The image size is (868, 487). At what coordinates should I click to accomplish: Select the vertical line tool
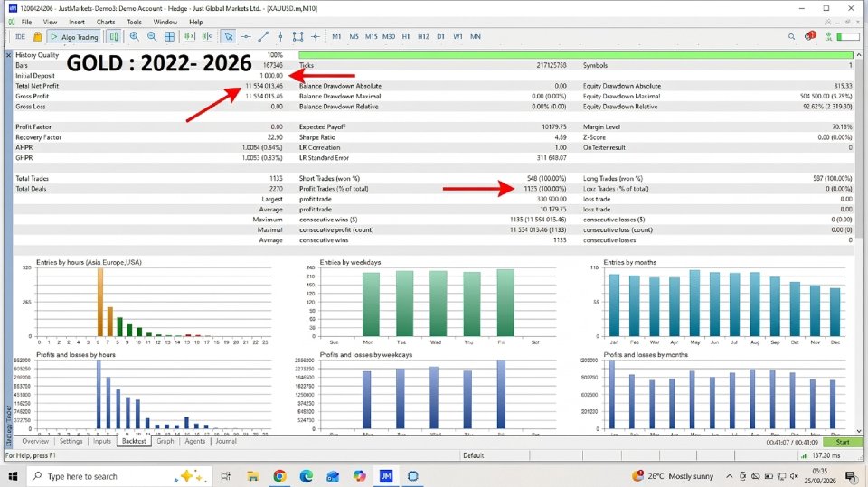(x=280, y=36)
